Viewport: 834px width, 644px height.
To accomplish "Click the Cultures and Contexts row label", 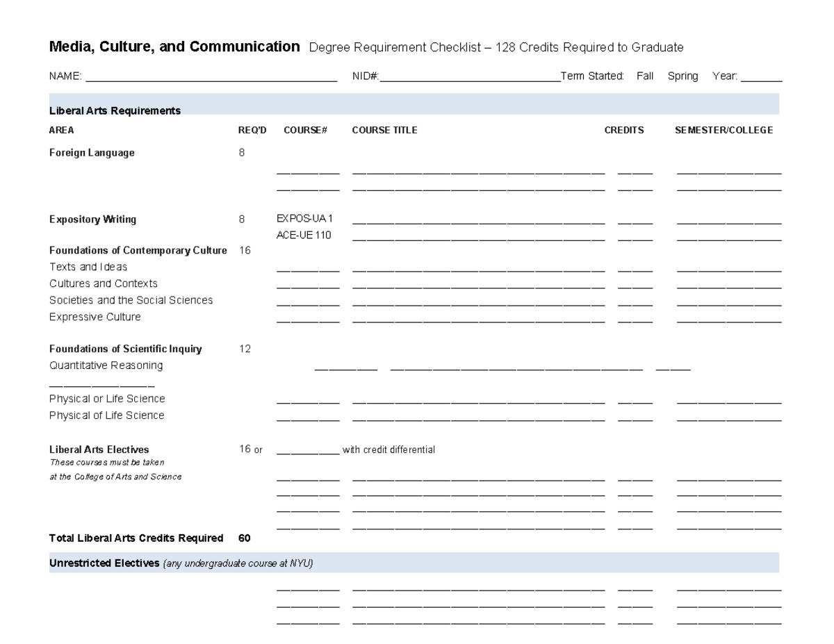I will coord(104,283).
